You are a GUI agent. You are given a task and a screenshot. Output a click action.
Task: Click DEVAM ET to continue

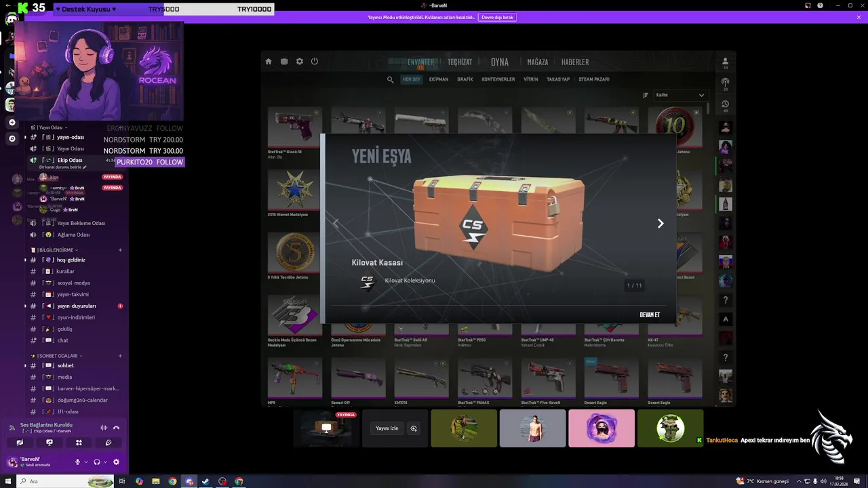(x=650, y=314)
